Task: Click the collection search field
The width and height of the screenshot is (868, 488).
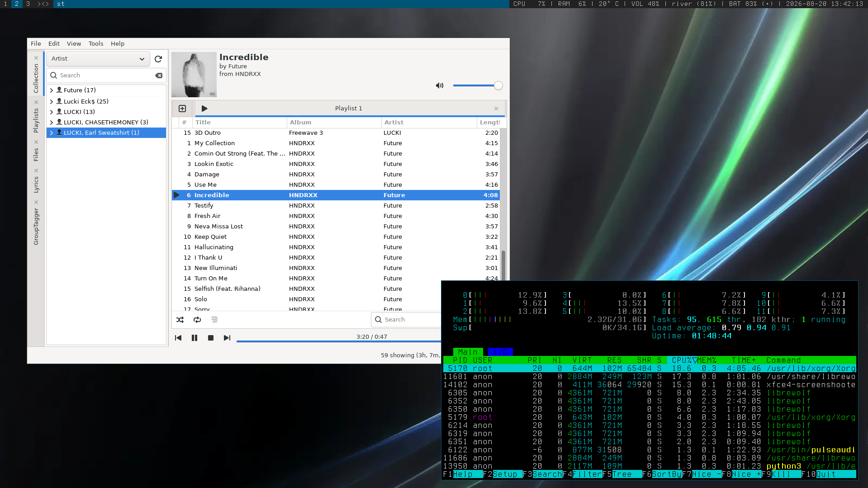Action: click(106, 76)
